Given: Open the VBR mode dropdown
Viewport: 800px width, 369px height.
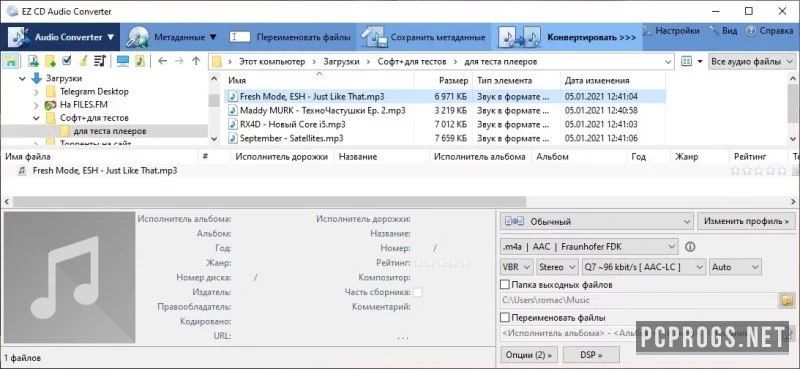Looking at the screenshot, I should coord(517,267).
